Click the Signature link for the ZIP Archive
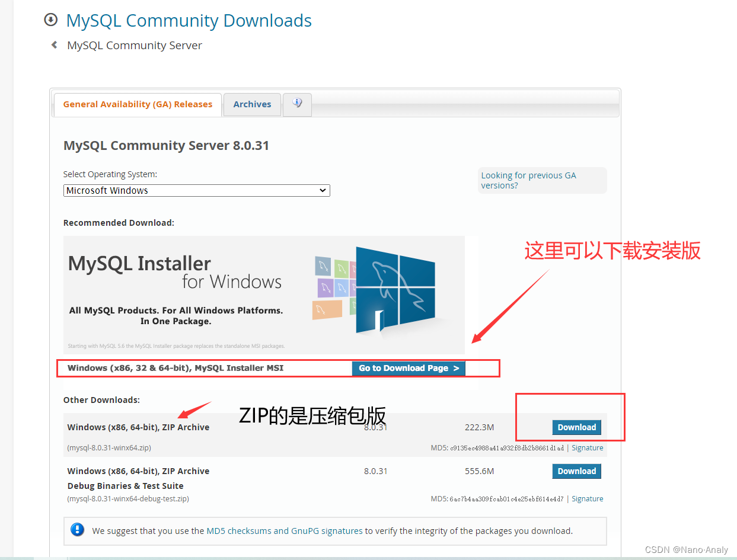Viewport: 737px width, 560px height. (587, 447)
